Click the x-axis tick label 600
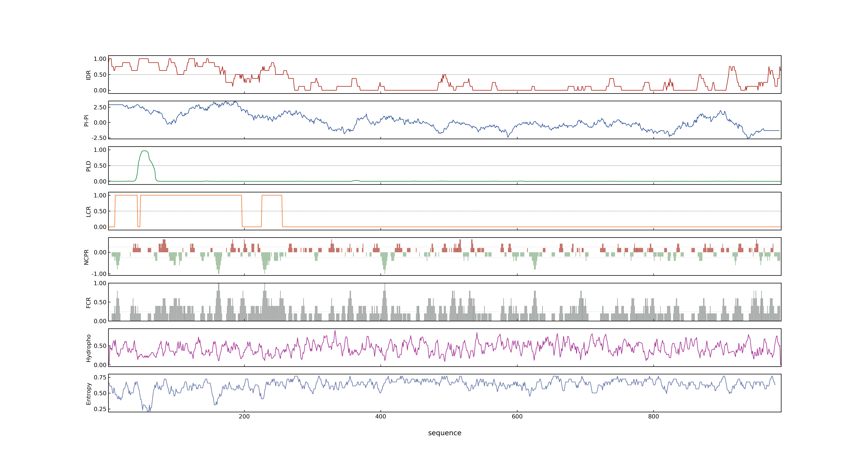The width and height of the screenshot is (868, 463). pos(517,416)
